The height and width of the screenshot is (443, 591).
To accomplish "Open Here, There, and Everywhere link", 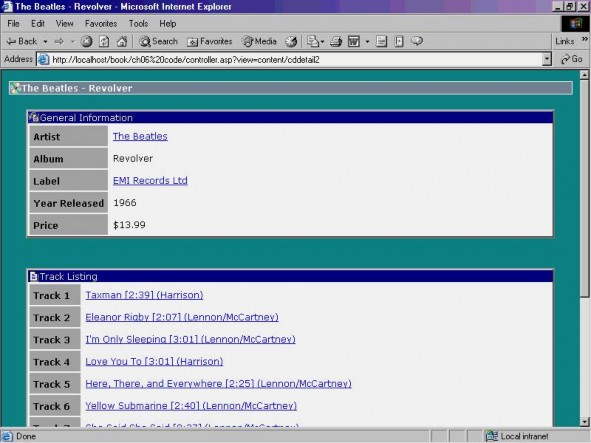I will pyautogui.click(x=218, y=384).
